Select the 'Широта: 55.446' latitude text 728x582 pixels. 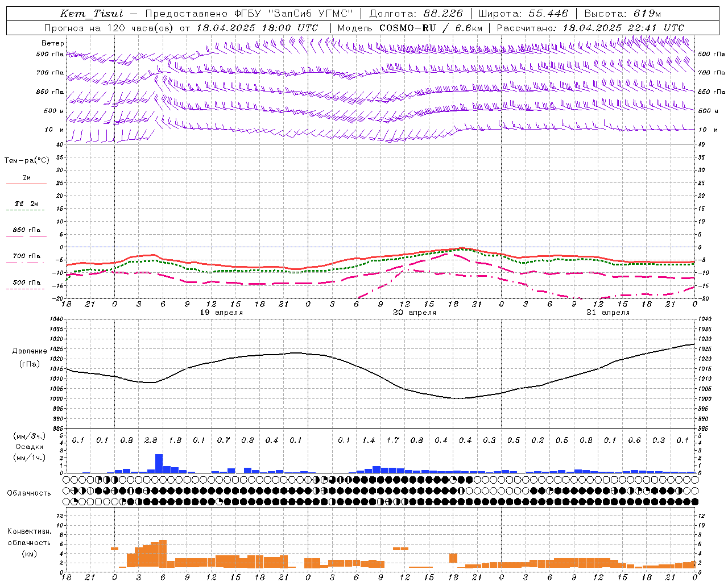coord(523,14)
